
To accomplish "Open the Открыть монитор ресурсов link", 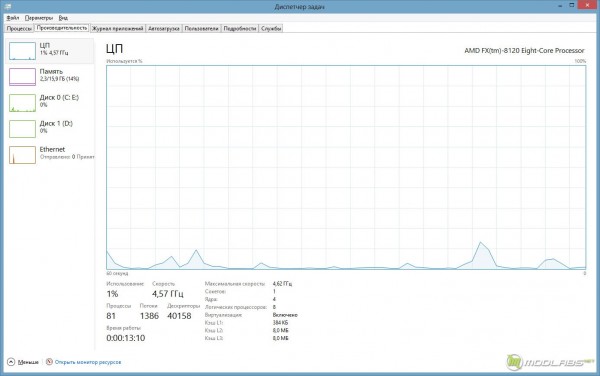I will tap(88, 362).
